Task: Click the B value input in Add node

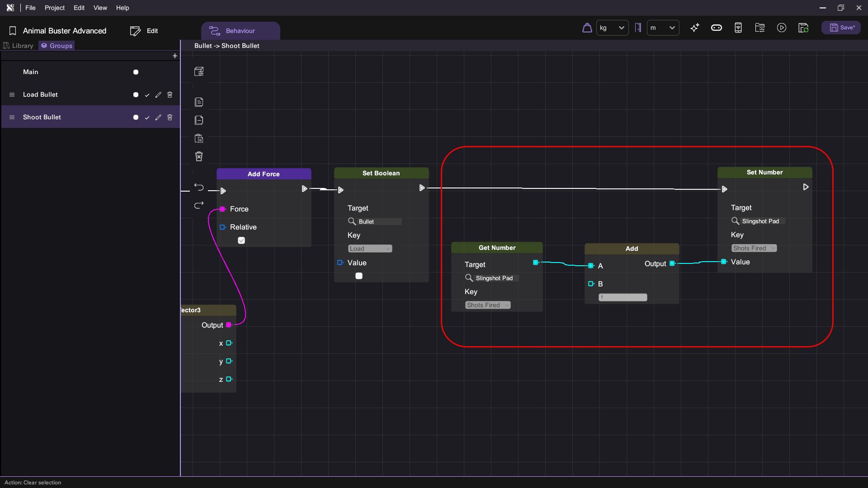Action: pos(623,297)
